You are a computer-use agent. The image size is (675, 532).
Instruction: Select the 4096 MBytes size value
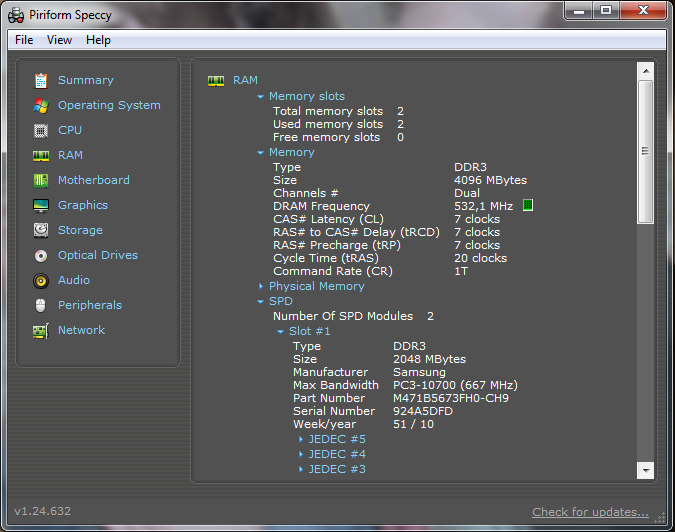click(490, 180)
